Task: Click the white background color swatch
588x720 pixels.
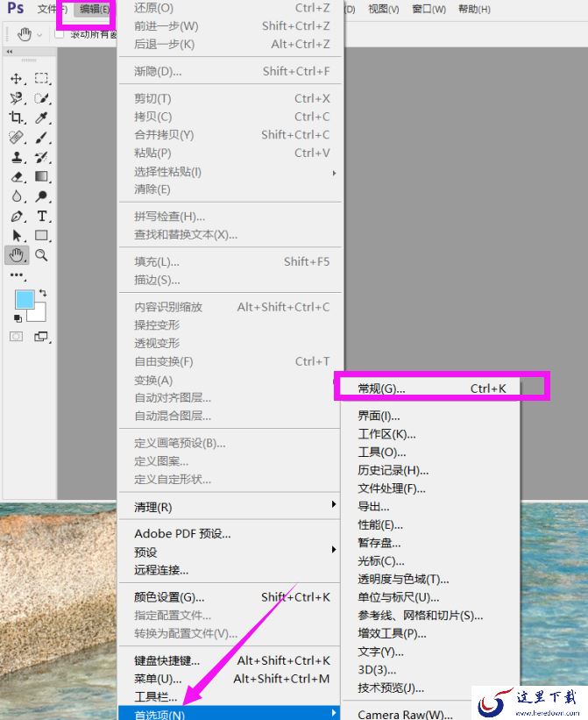Action: coord(39,315)
